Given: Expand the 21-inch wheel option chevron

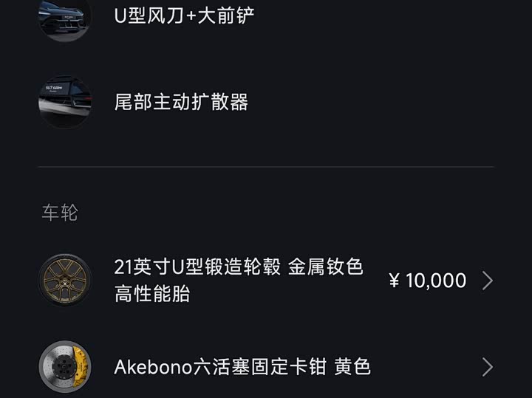Looking at the screenshot, I should [x=487, y=281].
